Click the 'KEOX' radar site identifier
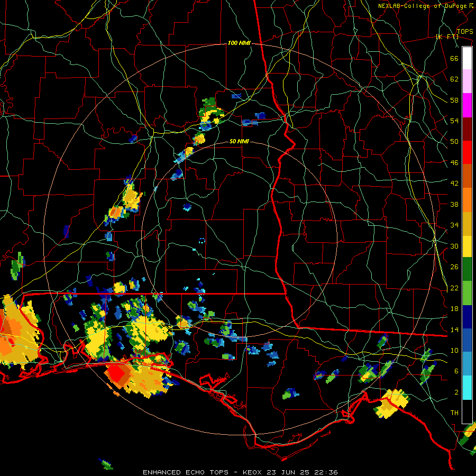This screenshot has height=476, width=476. tap(253, 472)
